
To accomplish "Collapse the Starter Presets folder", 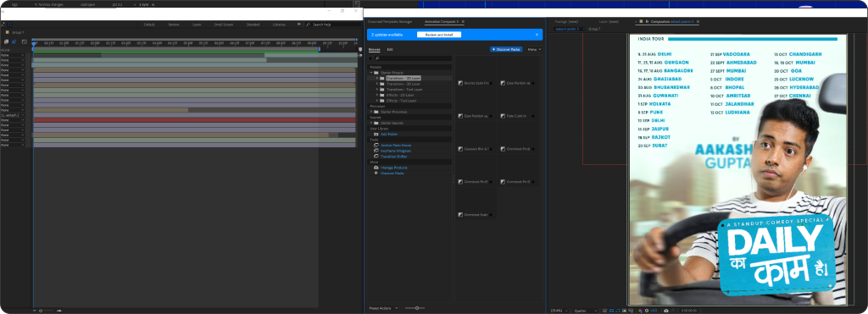I will 371,73.
